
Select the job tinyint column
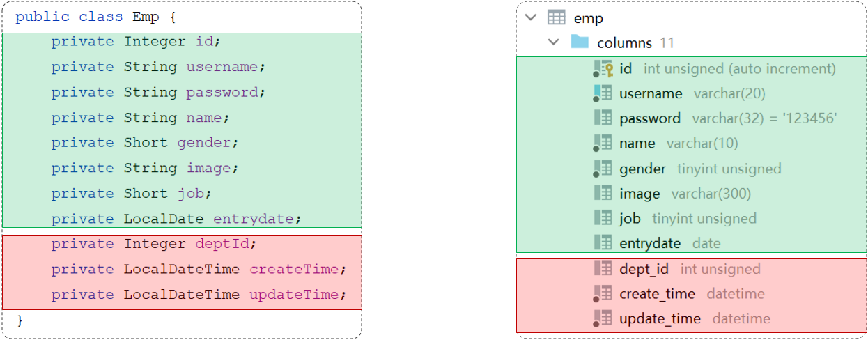(630, 219)
